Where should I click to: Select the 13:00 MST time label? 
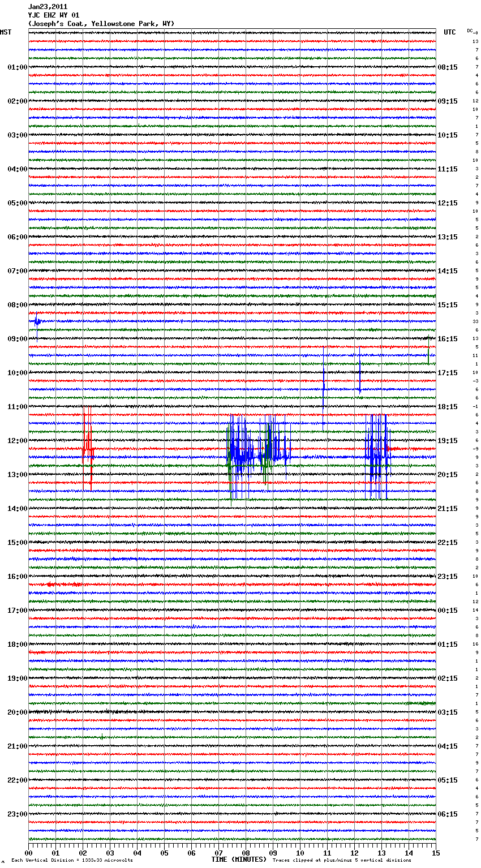click(17, 475)
